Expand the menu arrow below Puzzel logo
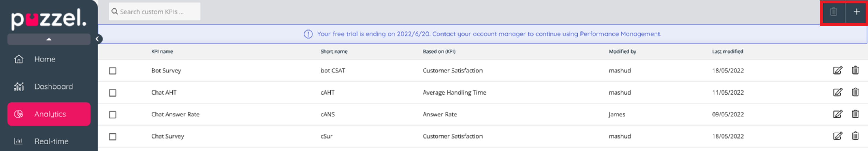This screenshot has width=868, height=151. pos(49,39)
